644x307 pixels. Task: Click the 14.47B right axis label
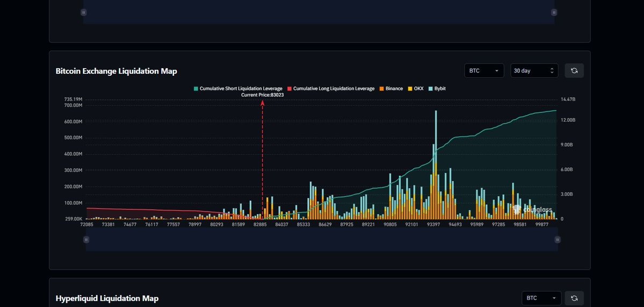click(568, 99)
